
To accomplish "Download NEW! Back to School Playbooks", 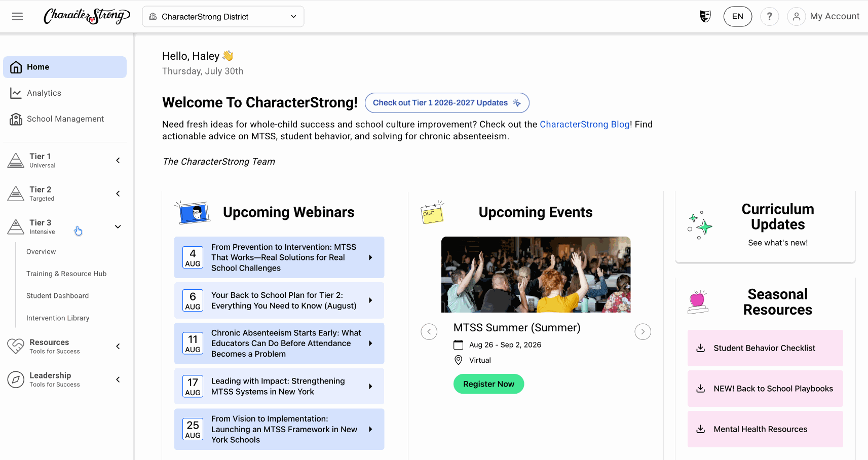I will pos(765,389).
